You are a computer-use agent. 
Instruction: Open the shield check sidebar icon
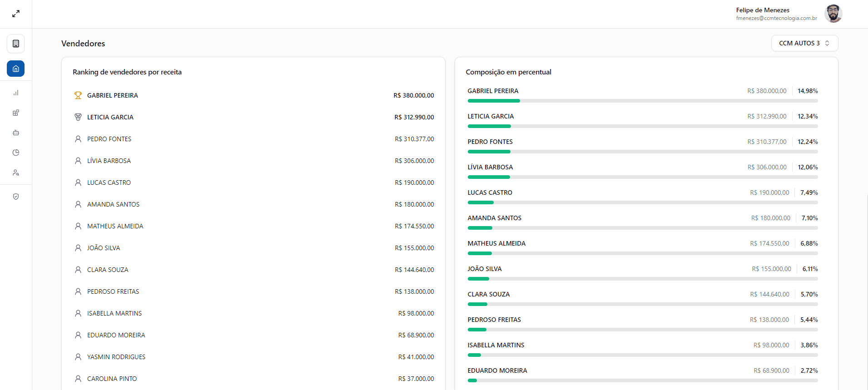(16, 197)
